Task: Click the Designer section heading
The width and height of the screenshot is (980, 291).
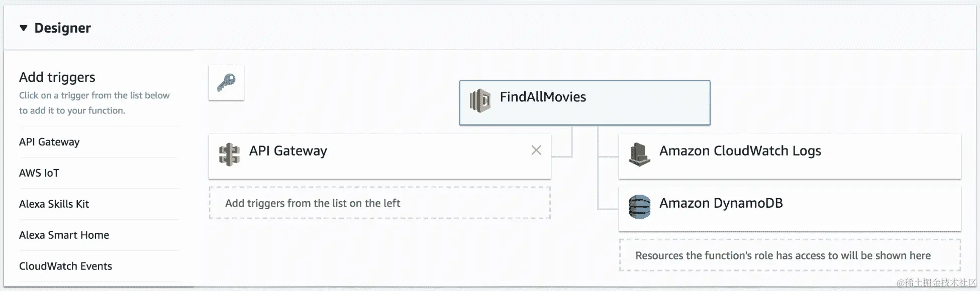Action: (x=62, y=28)
